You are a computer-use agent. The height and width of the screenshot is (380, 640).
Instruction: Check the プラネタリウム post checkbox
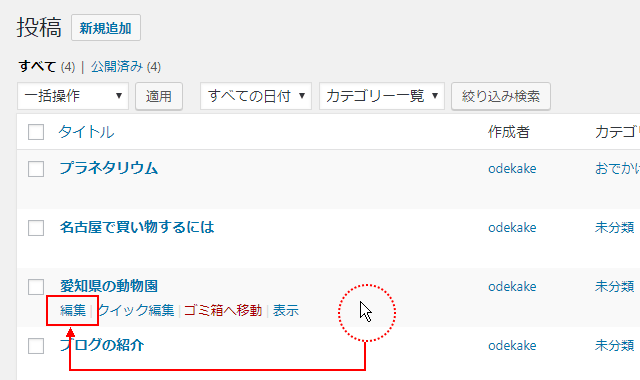[36, 169]
